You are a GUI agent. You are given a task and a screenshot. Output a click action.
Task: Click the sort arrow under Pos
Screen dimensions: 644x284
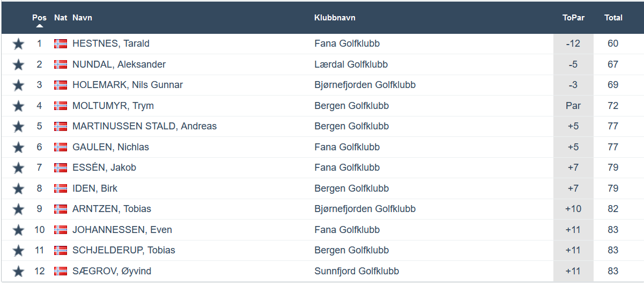point(40,26)
